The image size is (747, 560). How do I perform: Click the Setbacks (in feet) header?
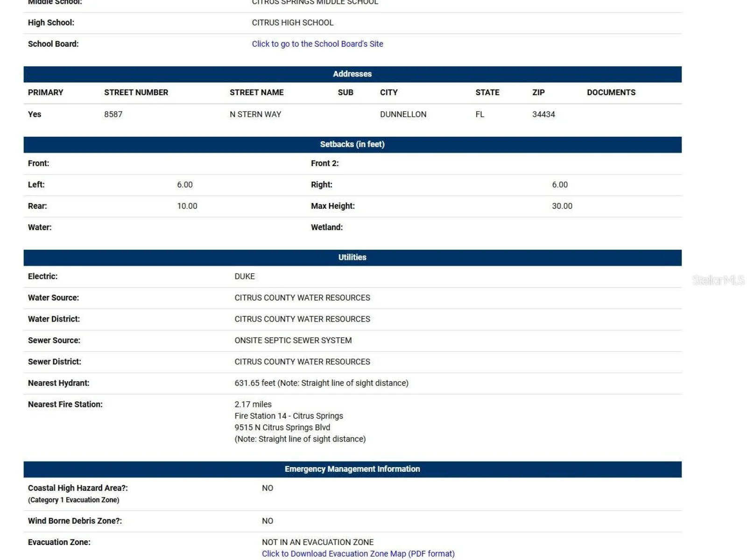coord(352,145)
